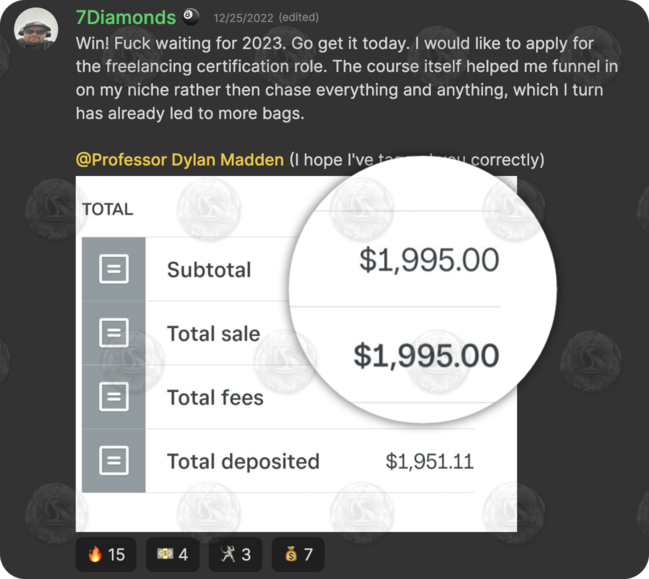Toggle the fire emoji reaction with 15
The image size is (649, 579).
click(x=106, y=554)
